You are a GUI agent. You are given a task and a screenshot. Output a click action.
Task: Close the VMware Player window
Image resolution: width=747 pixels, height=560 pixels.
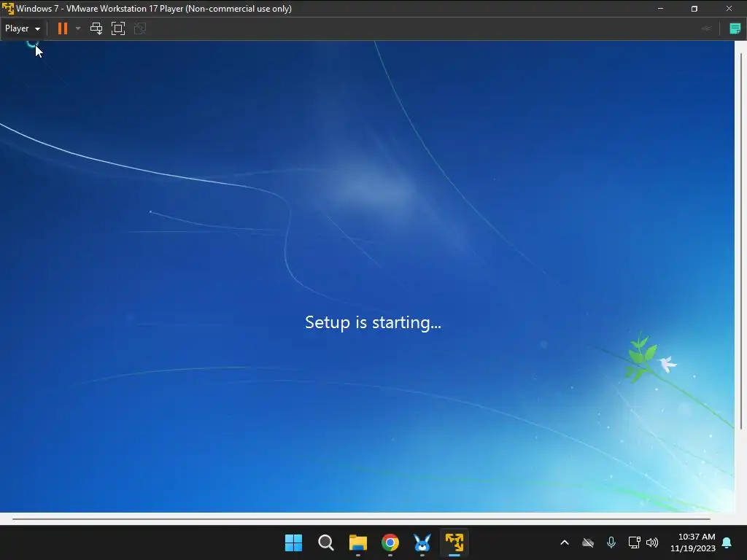[x=729, y=9]
